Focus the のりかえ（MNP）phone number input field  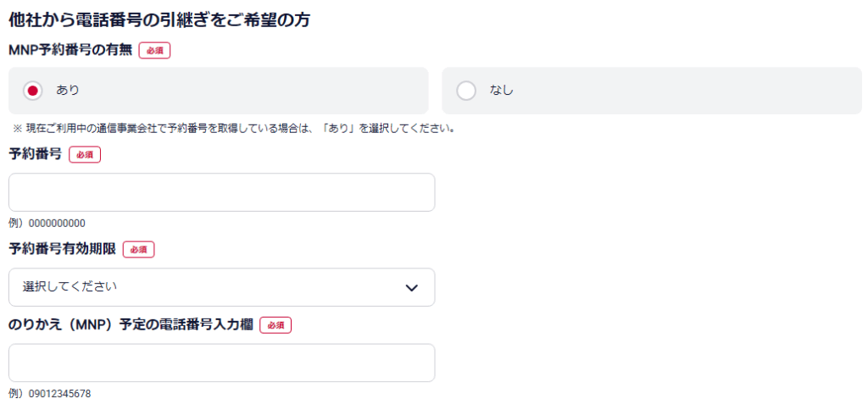tap(221, 362)
